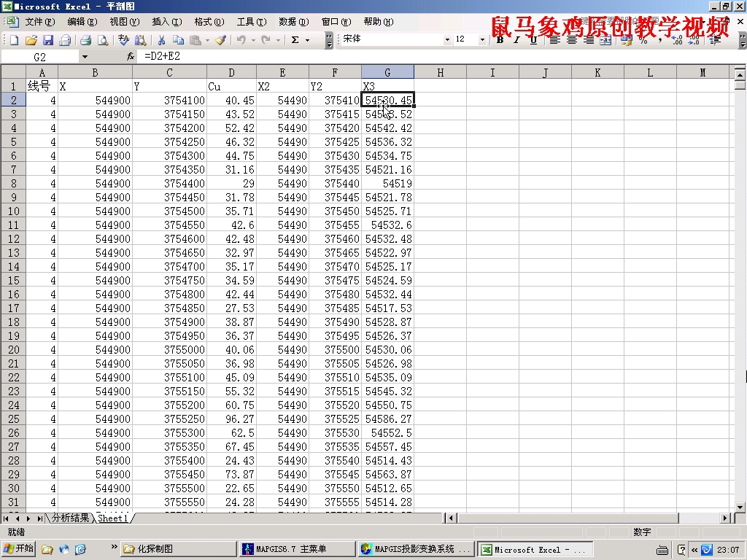Viewport: 747px width, 560px height.
Task: Increase decimal places
Action: point(677,41)
